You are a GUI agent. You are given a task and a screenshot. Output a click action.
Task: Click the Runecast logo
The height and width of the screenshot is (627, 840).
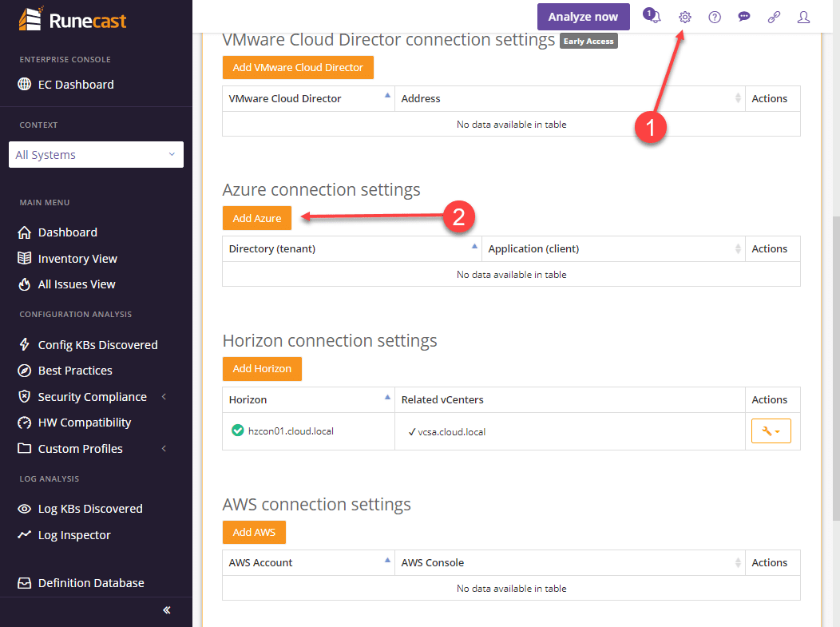pyautogui.click(x=72, y=22)
